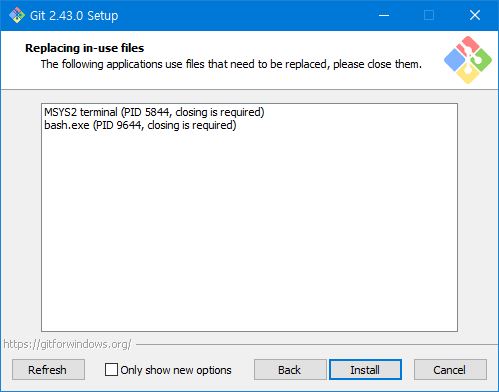The image size is (499, 392).
Task: Enable 'Only show new options' checkbox
Action: 111,370
